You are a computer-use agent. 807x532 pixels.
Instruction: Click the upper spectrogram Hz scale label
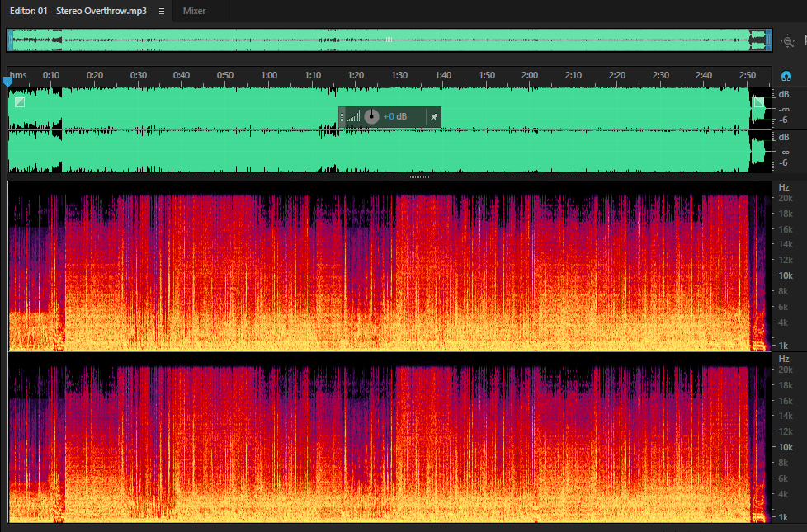tap(784, 187)
